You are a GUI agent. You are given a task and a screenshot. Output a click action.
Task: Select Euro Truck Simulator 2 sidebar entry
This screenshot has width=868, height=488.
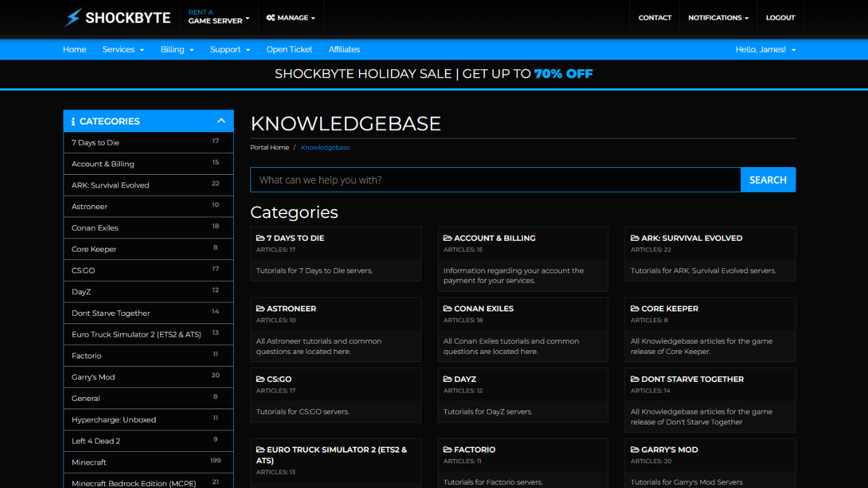149,334
